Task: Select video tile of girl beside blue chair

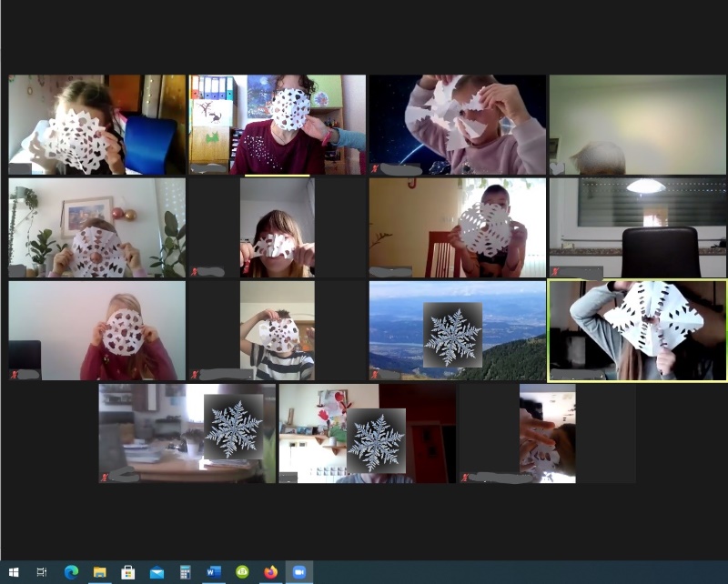Action: 97,125
